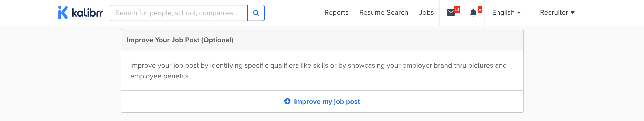Click the kalibrr wordmark text
This screenshot has width=644, height=121.
87,13
